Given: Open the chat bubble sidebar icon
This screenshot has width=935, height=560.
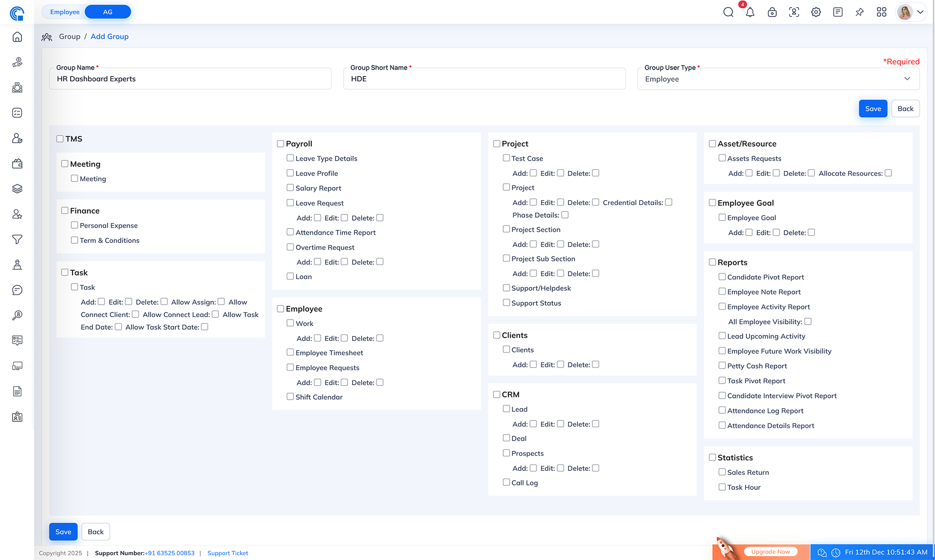Looking at the screenshot, I should [17, 290].
